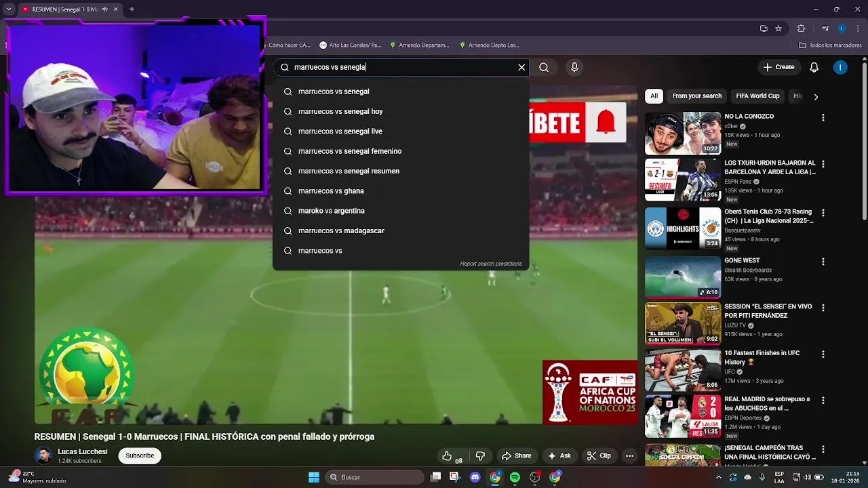
Task: Open options for 'NO LA CONOZCO' video
Action: click(x=823, y=118)
